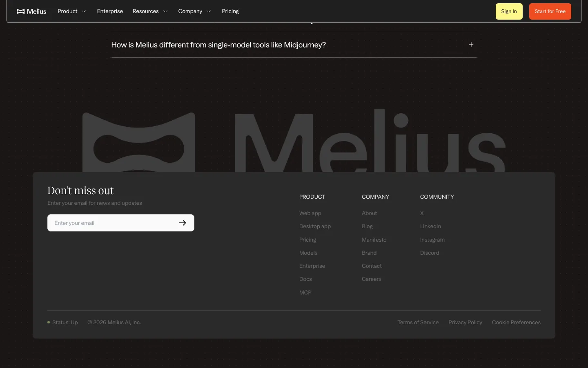This screenshot has width=588, height=368.
Task: Read the Manifesto link
Action: point(374,240)
